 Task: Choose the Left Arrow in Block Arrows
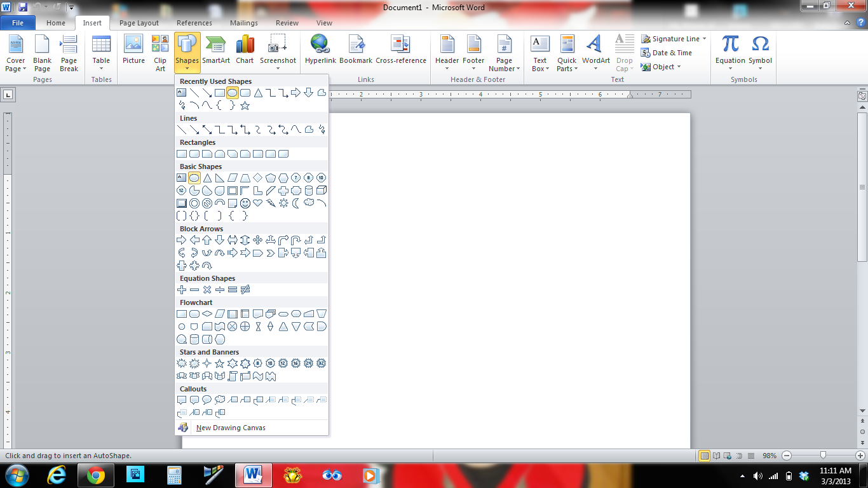click(x=194, y=240)
